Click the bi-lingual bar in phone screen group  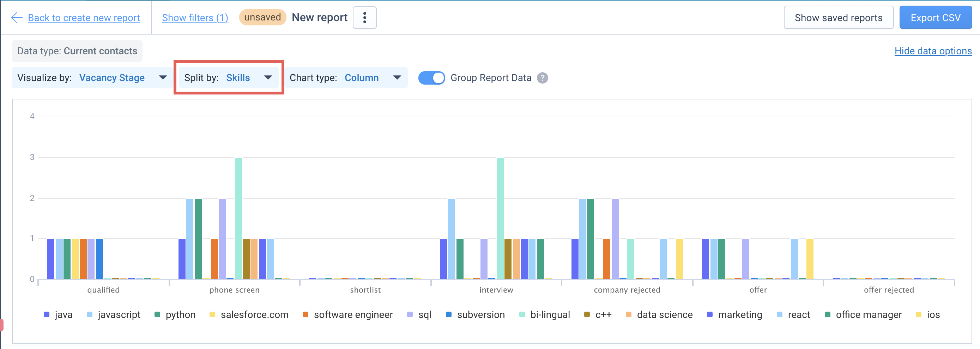point(238,219)
